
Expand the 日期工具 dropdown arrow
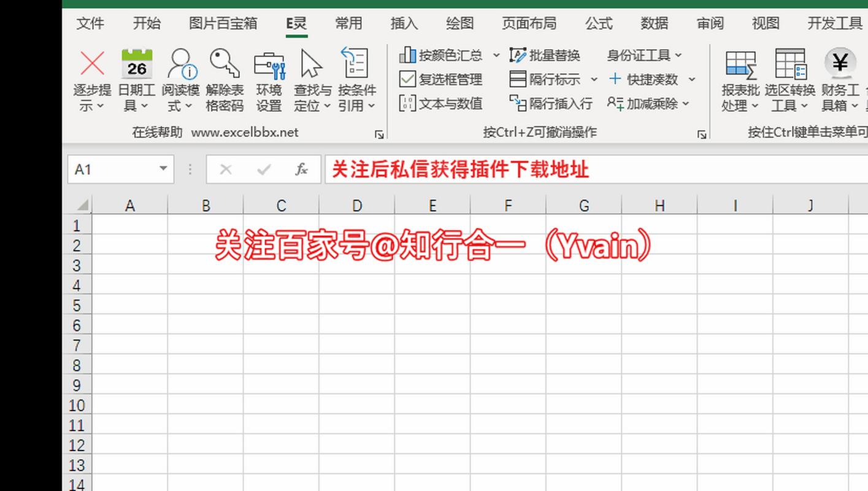click(145, 106)
